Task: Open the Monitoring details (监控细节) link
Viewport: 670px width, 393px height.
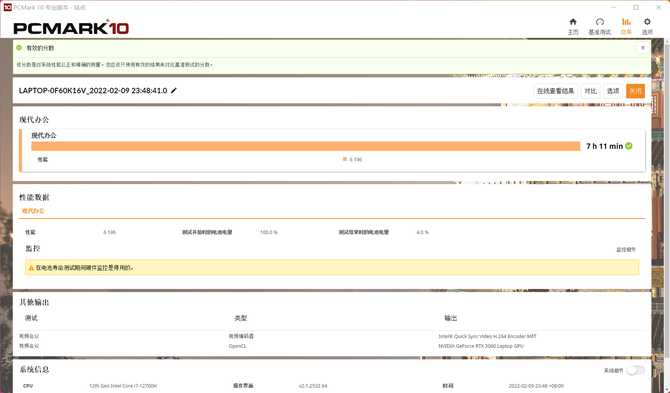Action: click(626, 249)
